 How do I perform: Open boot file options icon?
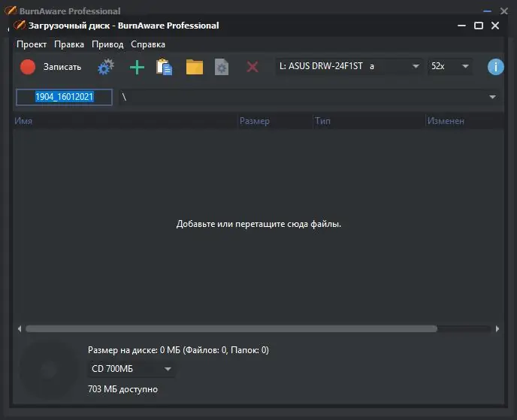tap(222, 67)
